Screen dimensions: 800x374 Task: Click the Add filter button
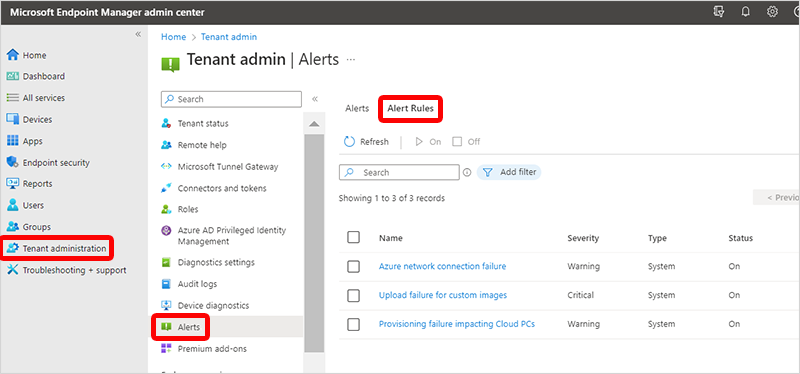[x=509, y=172]
